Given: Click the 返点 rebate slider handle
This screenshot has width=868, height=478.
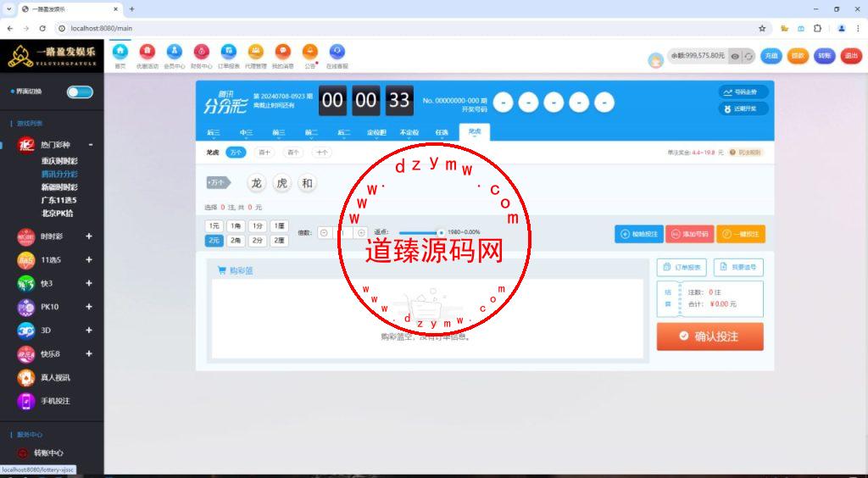Looking at the screenshot, I should coord(441,233).
